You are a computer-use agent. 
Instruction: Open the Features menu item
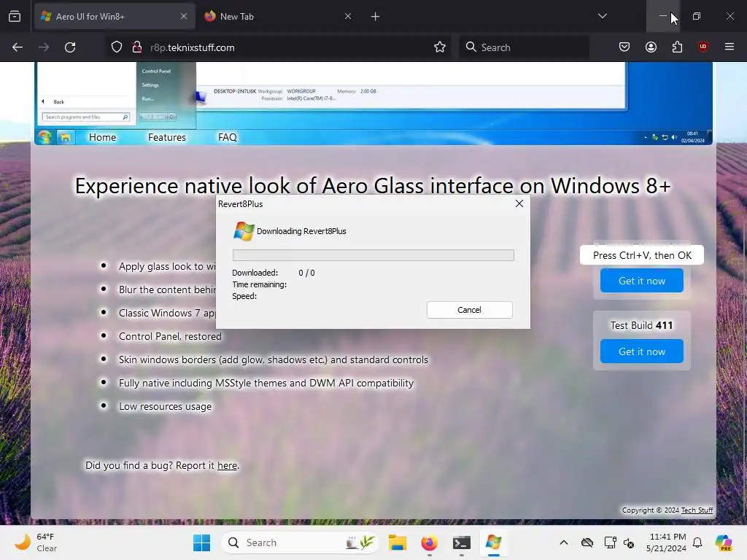167,137
